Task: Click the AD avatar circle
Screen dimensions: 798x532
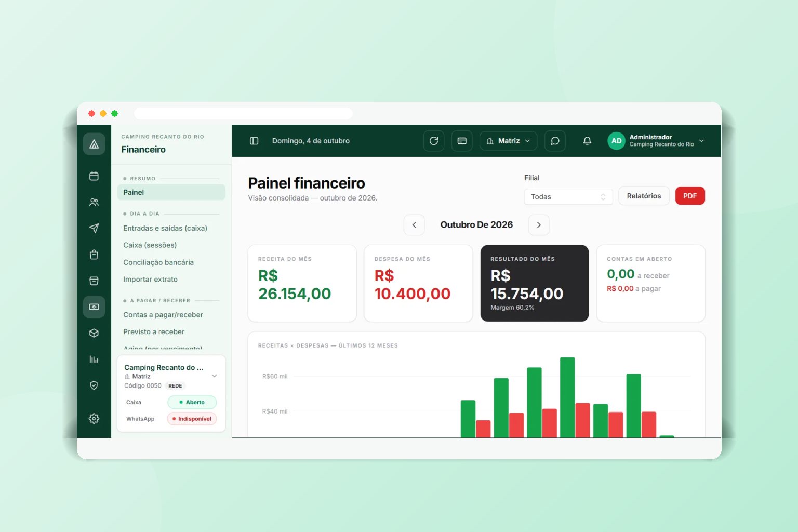Action: pyautogui.click(x=616, y=141)
